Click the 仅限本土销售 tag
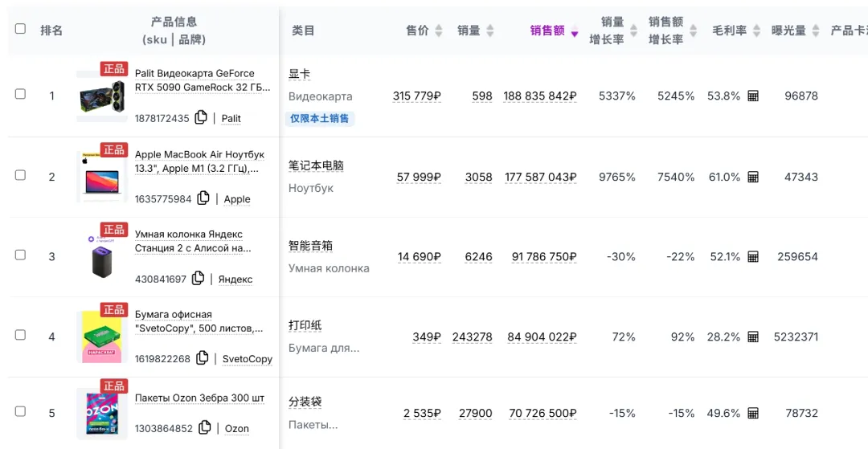This screenshot has height=449, width=868. [x=319, y=118]
